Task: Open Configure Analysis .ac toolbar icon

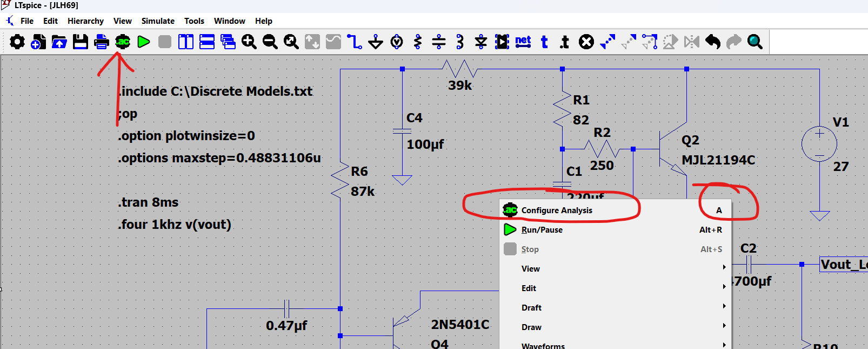Action: coord(123,42)
